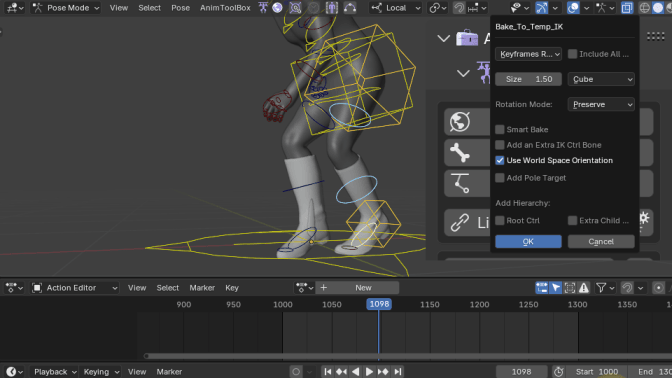Open the Playback popover in timeline
Image resolution: width=672 pixels, height=378 pixels.
pyautogui.click(x=55, y=372)
